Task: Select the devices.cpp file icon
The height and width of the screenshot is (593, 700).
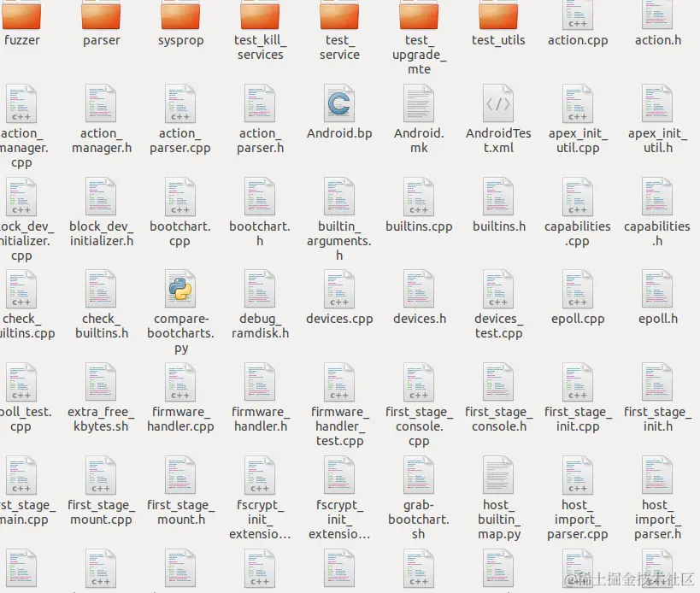Action: coord(339,289)
